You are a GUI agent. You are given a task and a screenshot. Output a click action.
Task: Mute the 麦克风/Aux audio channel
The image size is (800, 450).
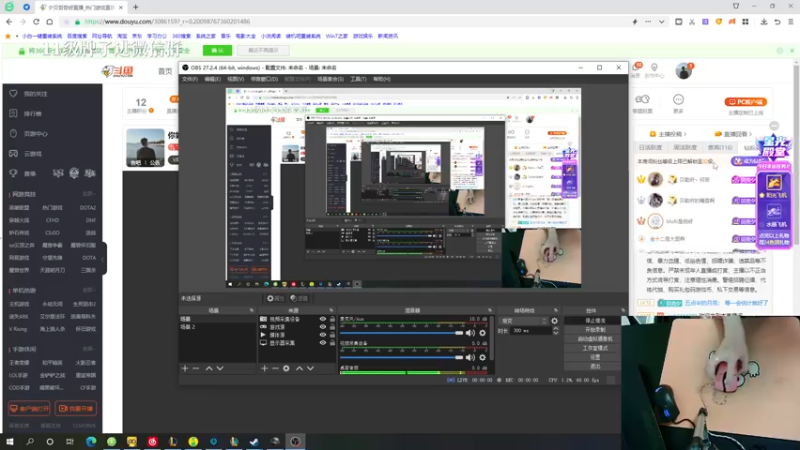tap(470, 333)
